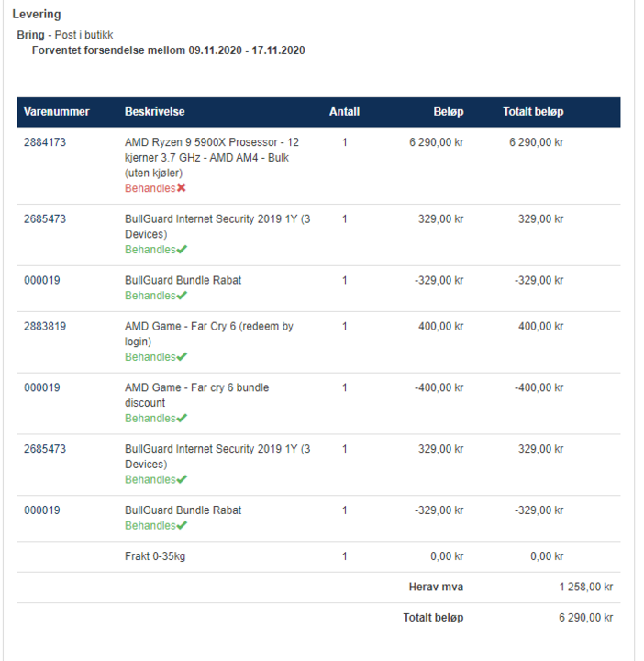Click item number 2884173
Image resolution: width=644 pixels, height=661 pixels.
pos(45,142)
